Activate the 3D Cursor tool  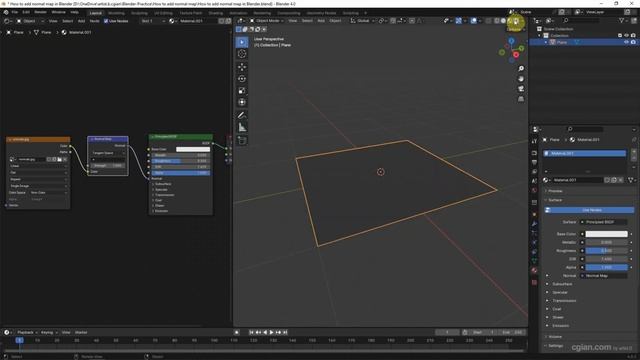[242, 54]
